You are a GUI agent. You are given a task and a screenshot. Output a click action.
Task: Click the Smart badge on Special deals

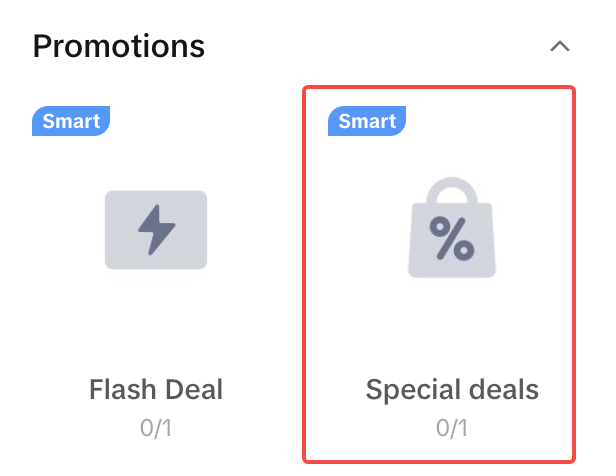tap(367, 122)
